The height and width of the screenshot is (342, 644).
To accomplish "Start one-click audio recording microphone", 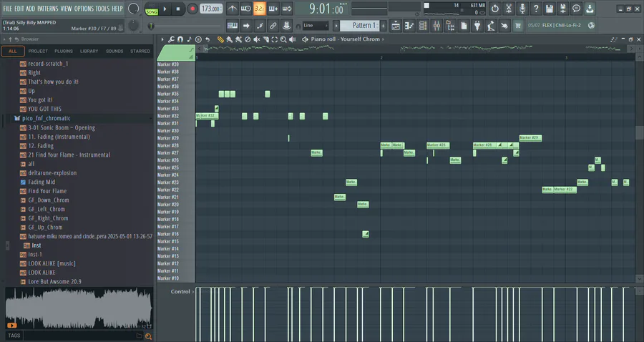I will pyautogui.click(x=522, y=8).
